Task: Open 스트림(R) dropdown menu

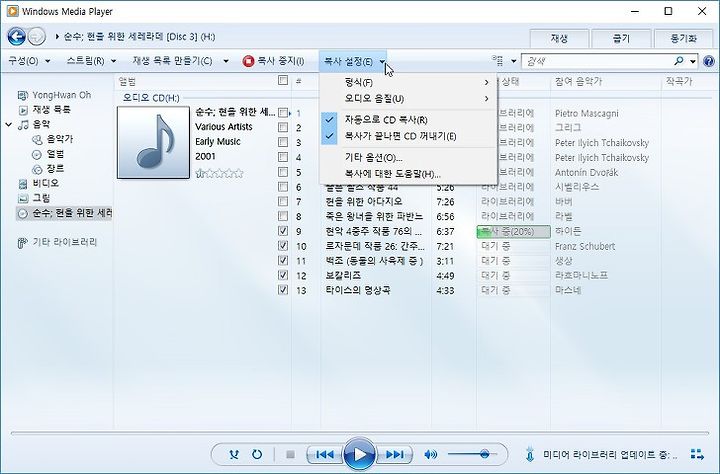Action: coord(91,61)
